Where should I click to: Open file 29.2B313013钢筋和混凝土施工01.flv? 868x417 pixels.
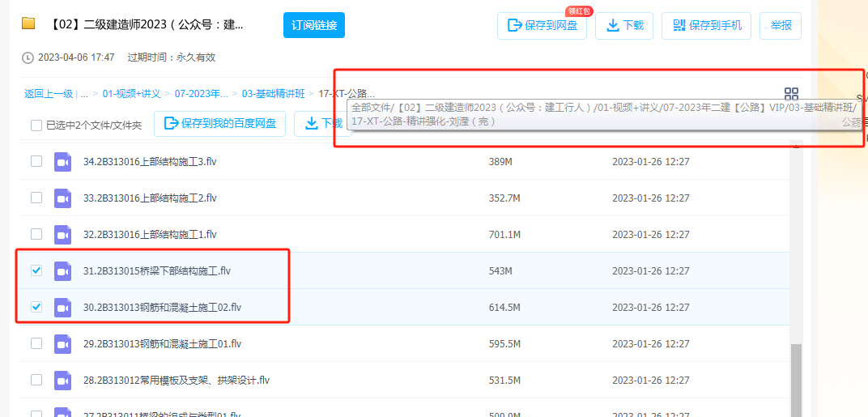pos(162,344)
